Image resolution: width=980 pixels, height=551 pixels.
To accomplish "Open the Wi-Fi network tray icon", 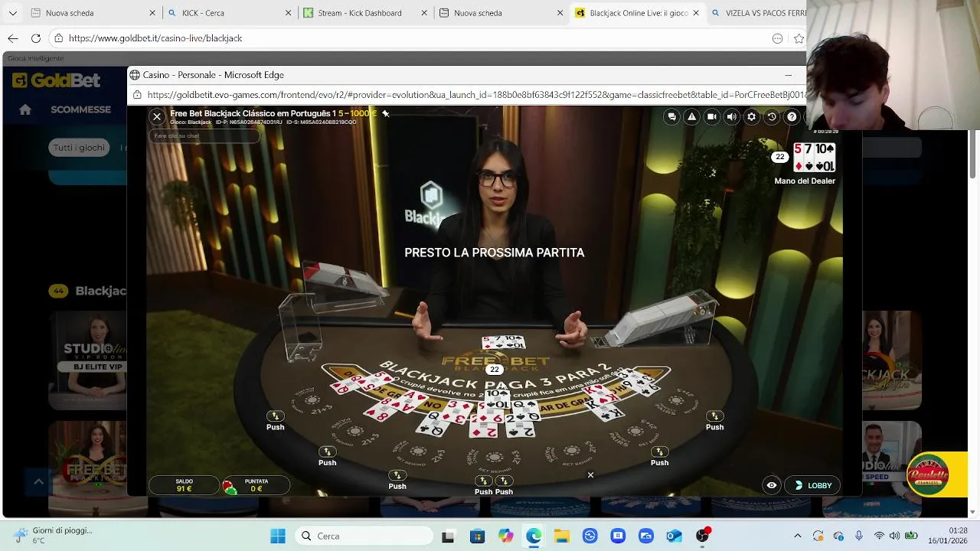I will pyautogui.click(x=878, y=536).
